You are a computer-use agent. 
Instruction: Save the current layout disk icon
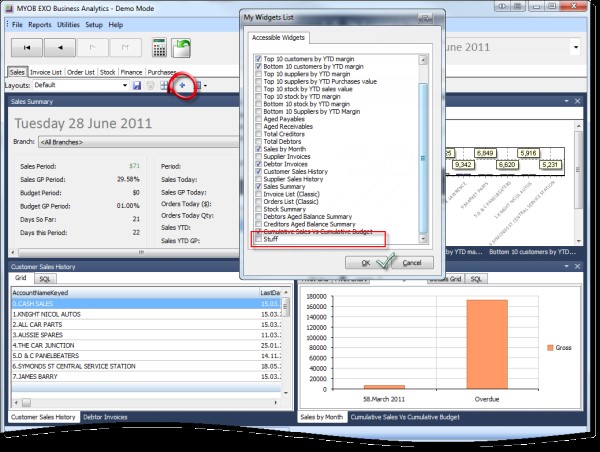coord(137,85)
